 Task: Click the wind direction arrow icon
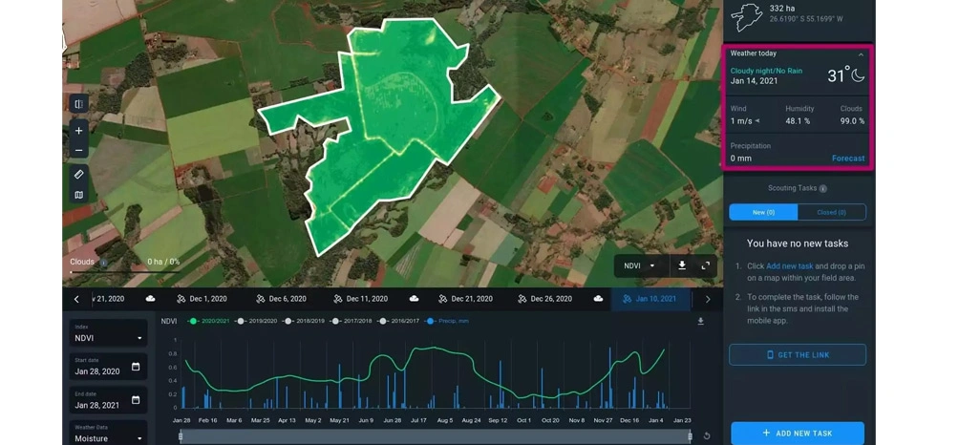[x=757, y=121]
